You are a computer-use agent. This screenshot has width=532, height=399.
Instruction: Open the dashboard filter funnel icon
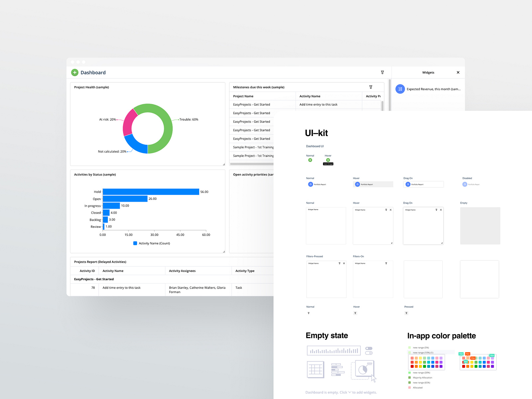coord(382,72)
